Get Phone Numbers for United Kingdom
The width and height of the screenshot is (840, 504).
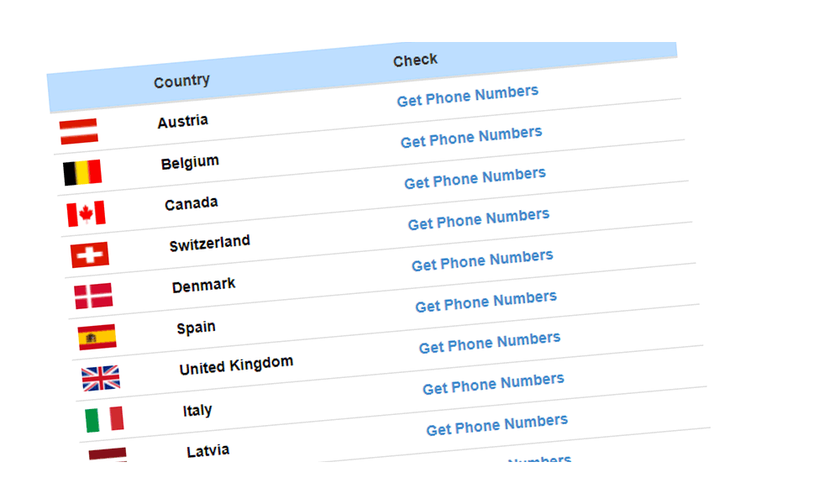(x=490, y=343)
